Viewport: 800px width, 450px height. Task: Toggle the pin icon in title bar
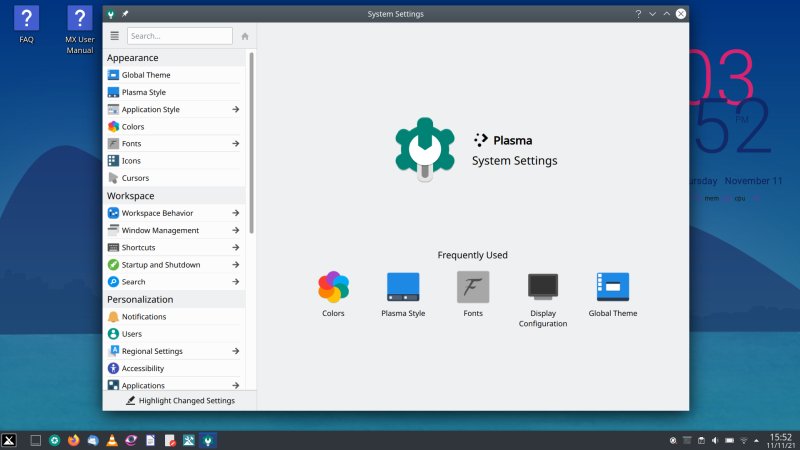tap(125, 14)
